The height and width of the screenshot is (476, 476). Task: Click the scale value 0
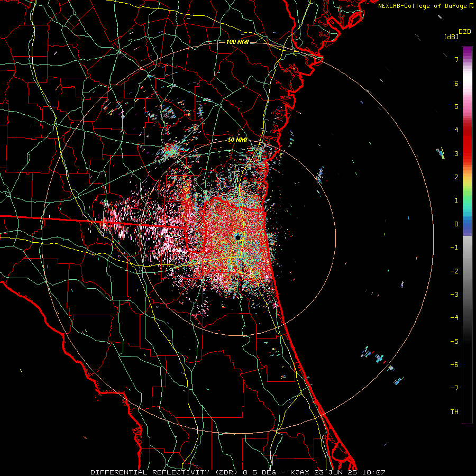(x=456, y=224)
